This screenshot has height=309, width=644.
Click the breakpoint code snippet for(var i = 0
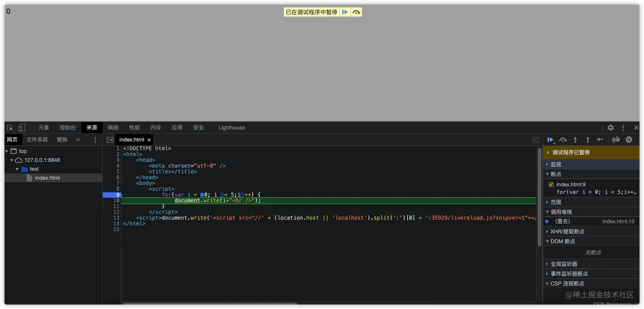[x=596, y=192]
